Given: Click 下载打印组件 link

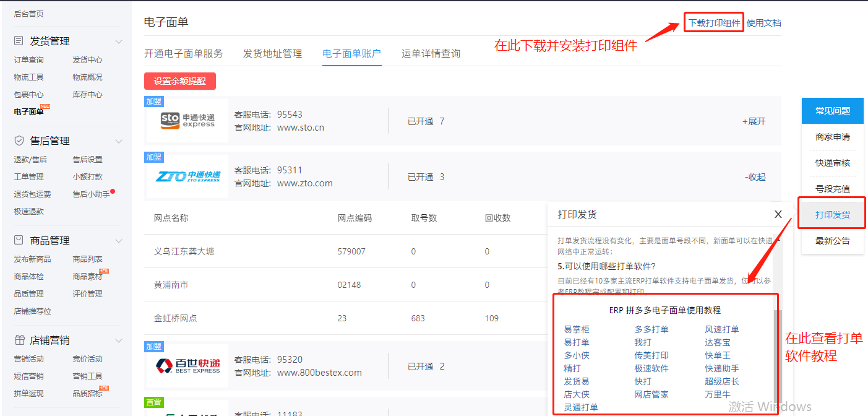Looking at the screenshot, I should click(x=714, y=23).
